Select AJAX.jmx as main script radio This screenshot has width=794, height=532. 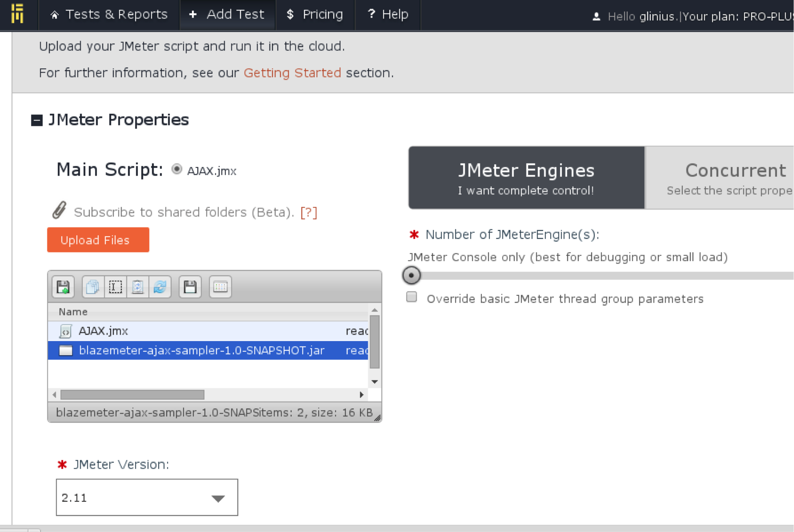point(177,169)
